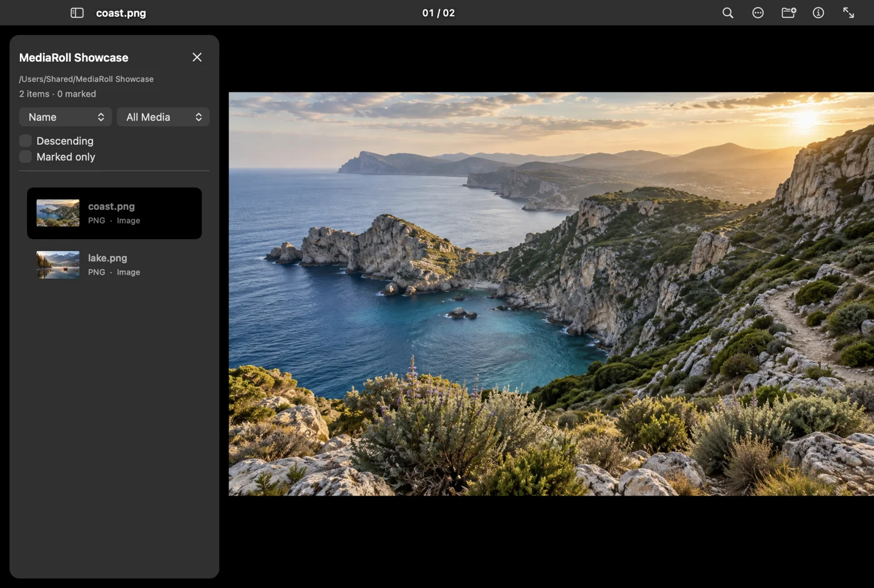Image resolution: width=874 pixels, height=588 pixels.
Task: Click the MediaRoll Showcase panel heading
Action: point(74,57)
